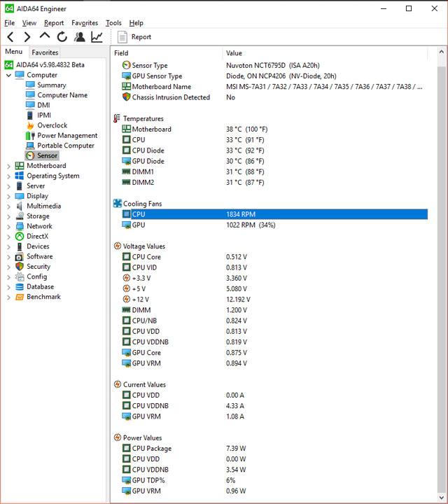Open the DMI page
Viewport: 448px width, 504px height.
43,105
